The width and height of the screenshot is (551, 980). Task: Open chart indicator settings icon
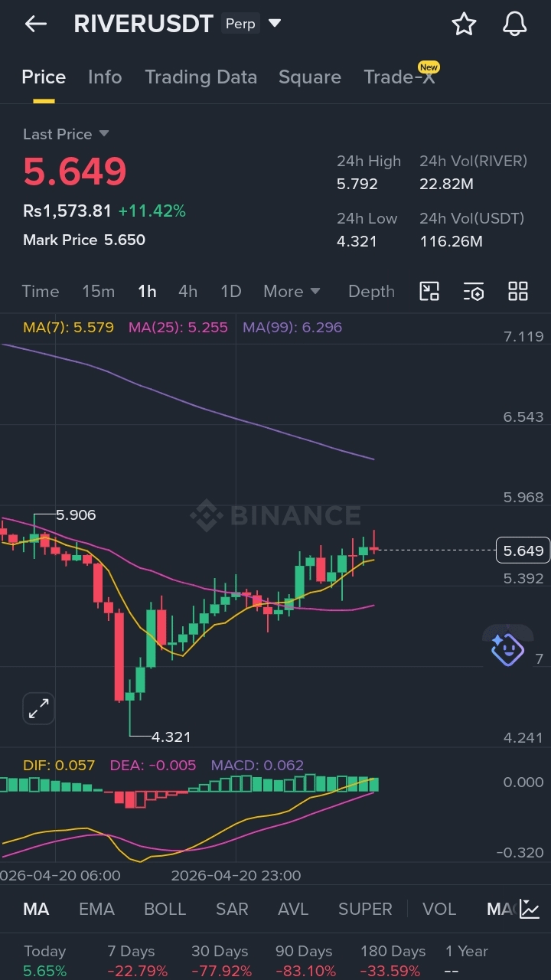pos(474,291)
